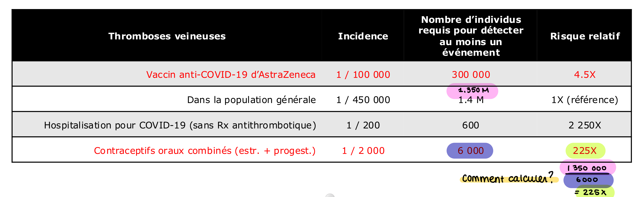Click the "Dans la population générale" row label

point(251,100)
